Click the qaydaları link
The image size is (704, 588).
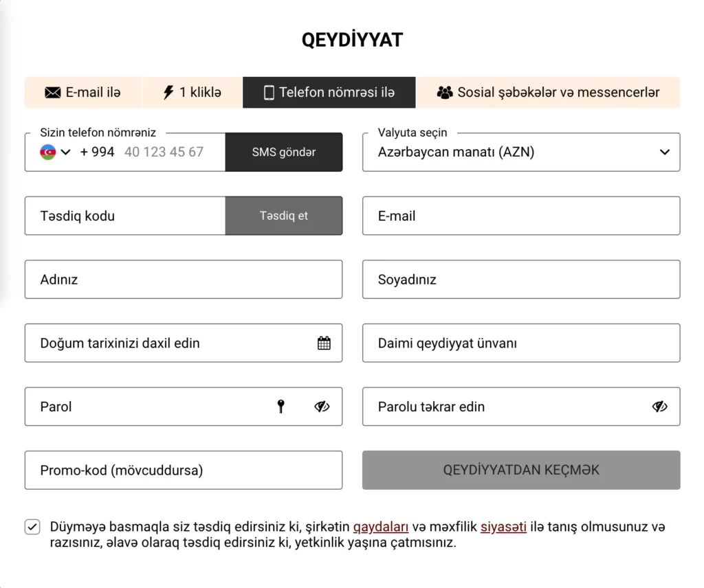pos(381,527)
